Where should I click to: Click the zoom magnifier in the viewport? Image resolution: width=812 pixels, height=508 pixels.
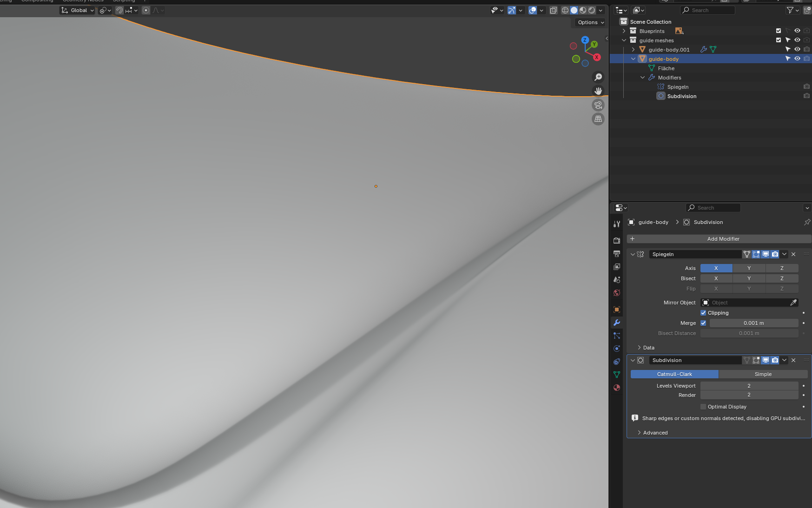(598, 77)
